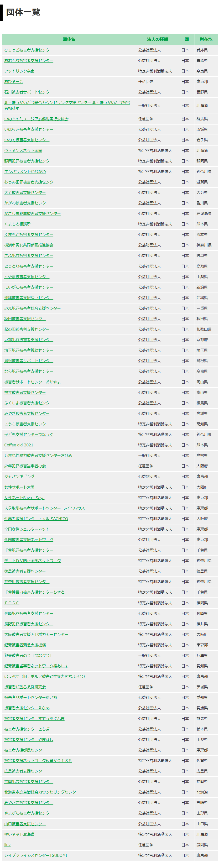Open 横浜市男女共同参画推進協会 link
Screen dimensions: 219x868
(29, 245)
